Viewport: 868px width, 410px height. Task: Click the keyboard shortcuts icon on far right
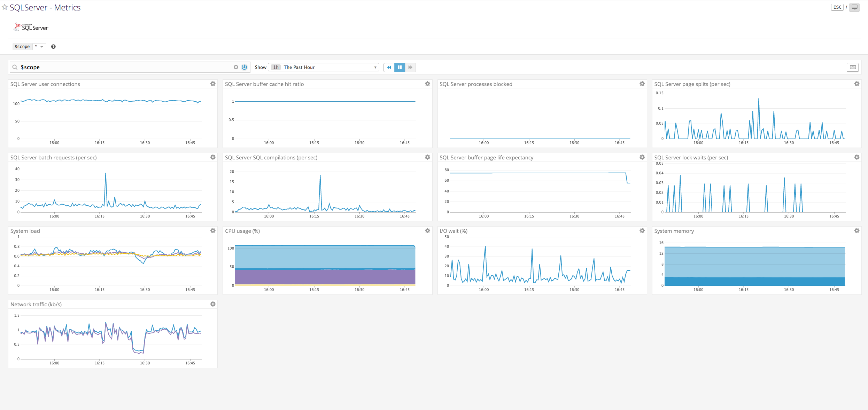853,67
